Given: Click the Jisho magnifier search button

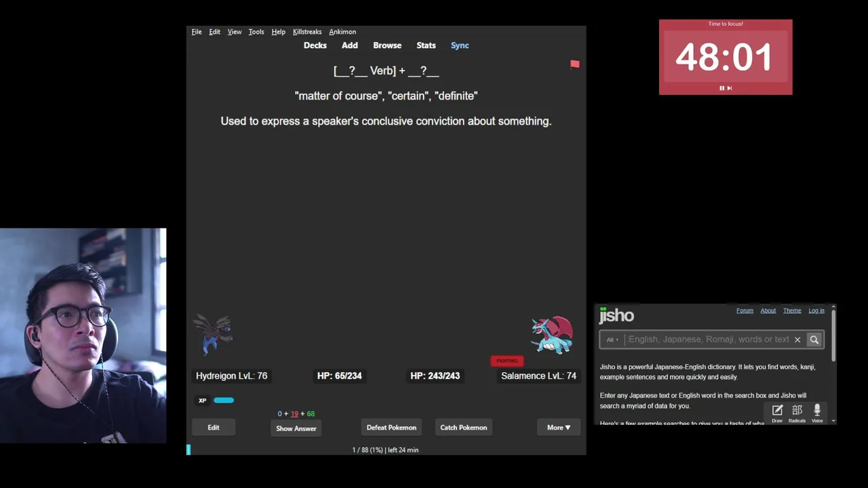Looking at the screenshot, I should pos(814,340).
